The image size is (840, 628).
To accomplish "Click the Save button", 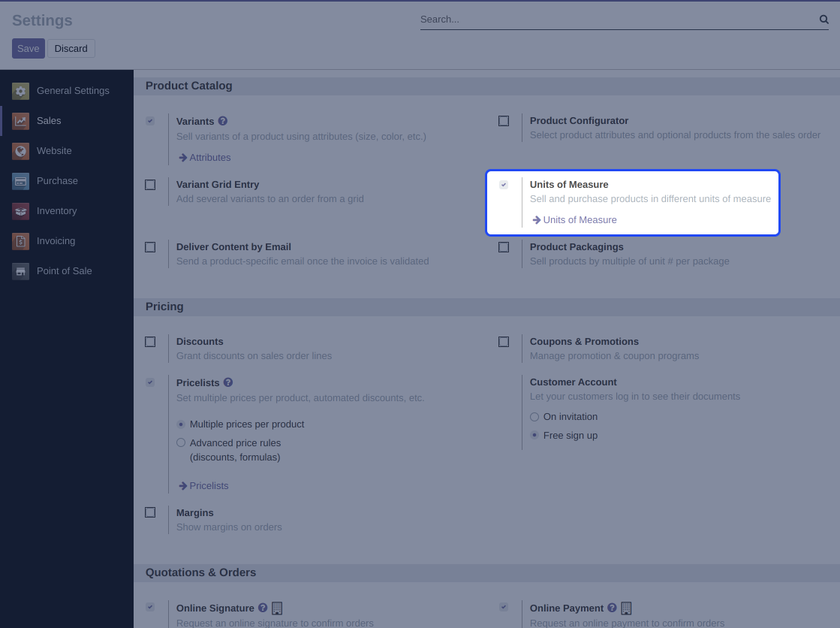I will (29, 49).
